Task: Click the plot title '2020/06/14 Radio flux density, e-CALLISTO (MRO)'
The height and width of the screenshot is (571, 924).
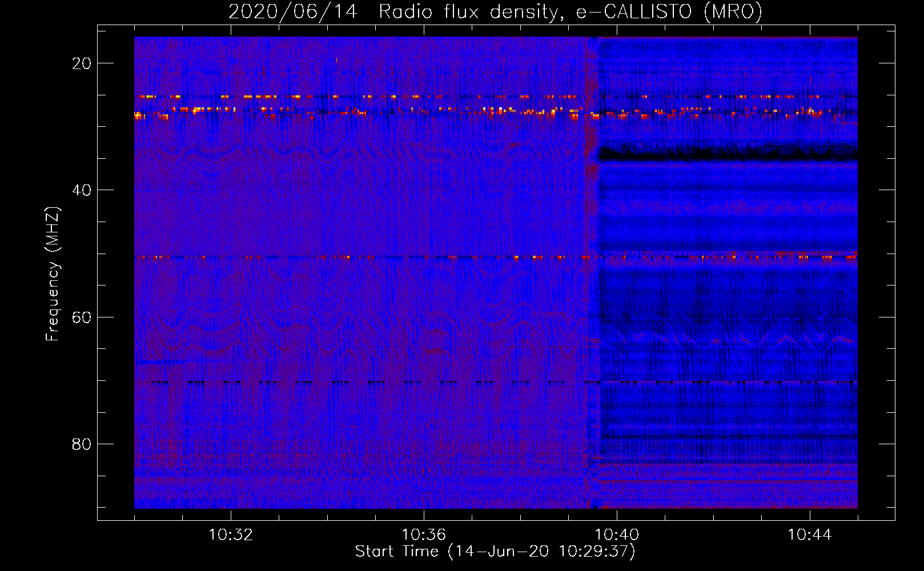Action: click(495, 11)
